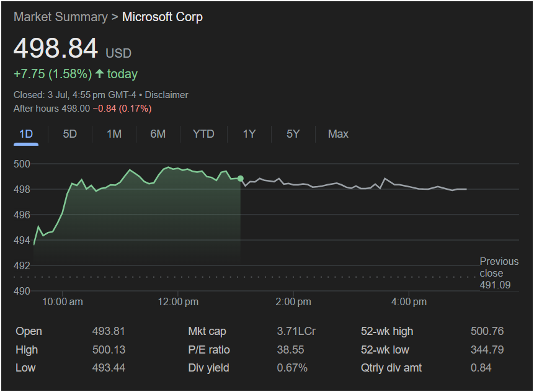This screenshot has width=534, height=392.
Task: Click the 490 price axis label
Action: 22,291
